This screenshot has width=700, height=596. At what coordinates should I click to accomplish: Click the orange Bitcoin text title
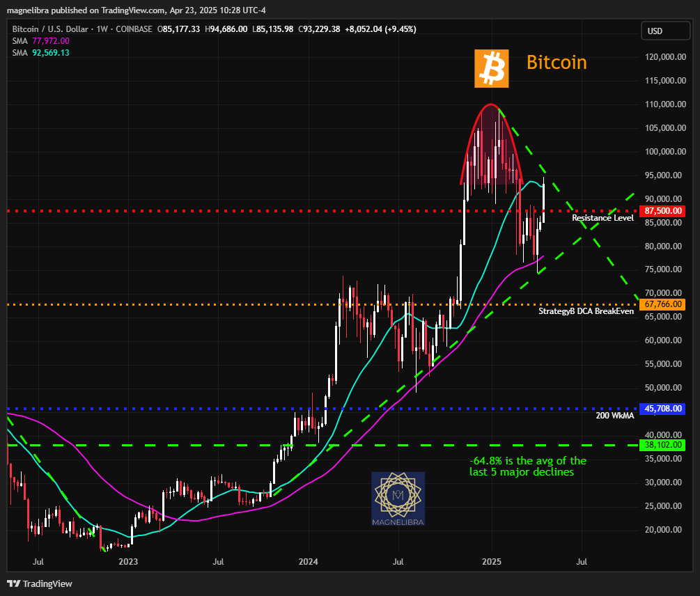[557, 62]
